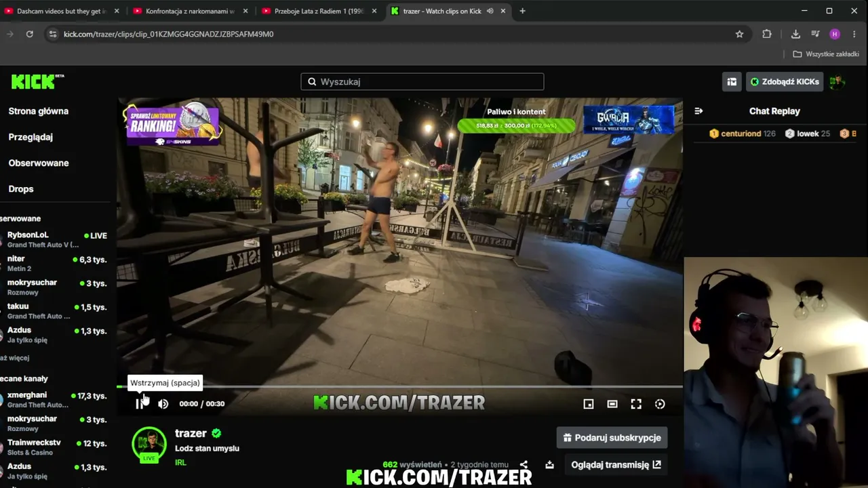Open Drops in the sidebar
The image size is (868, 488).
[21, 188]
